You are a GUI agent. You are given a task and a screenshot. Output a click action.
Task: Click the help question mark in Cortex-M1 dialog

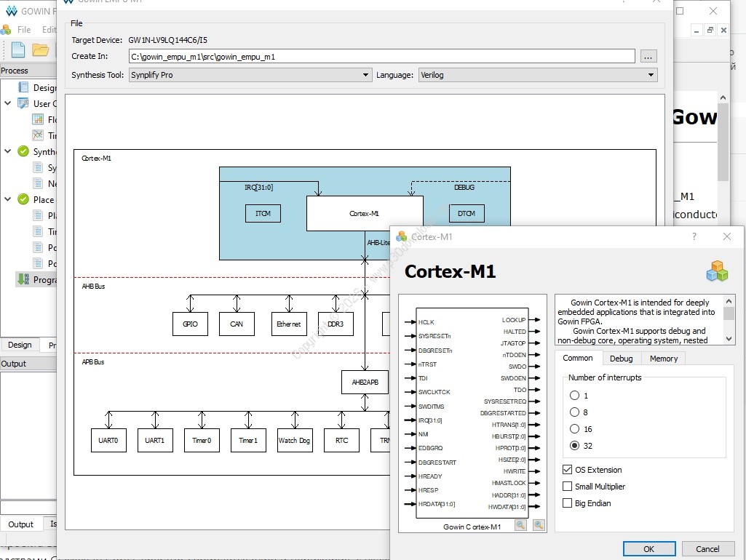[x=694, y=236]
